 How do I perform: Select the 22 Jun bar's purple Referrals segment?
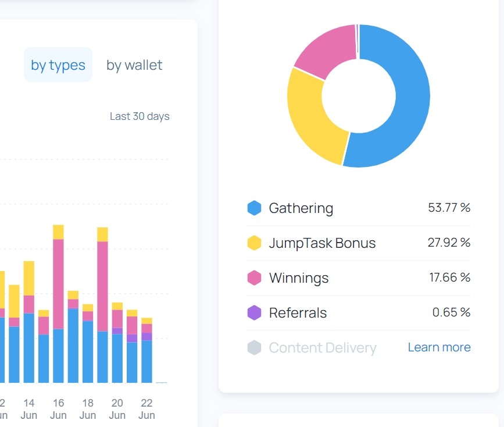146,337
